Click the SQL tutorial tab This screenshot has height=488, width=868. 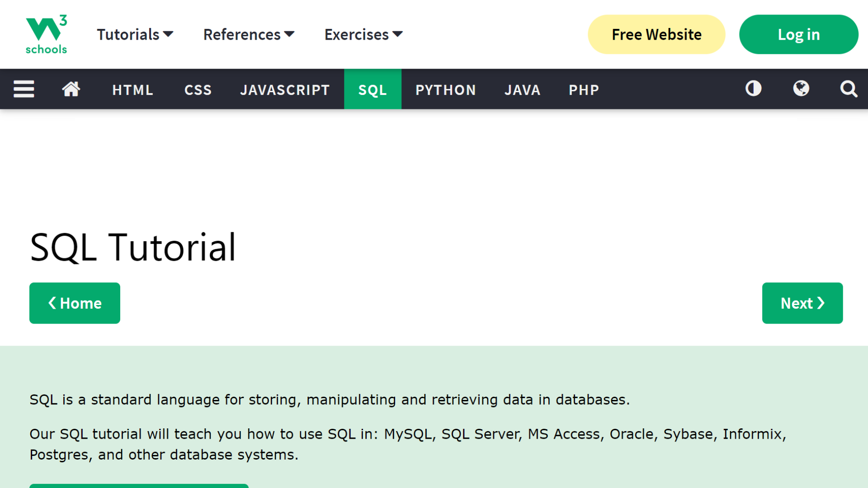point(373,90)
